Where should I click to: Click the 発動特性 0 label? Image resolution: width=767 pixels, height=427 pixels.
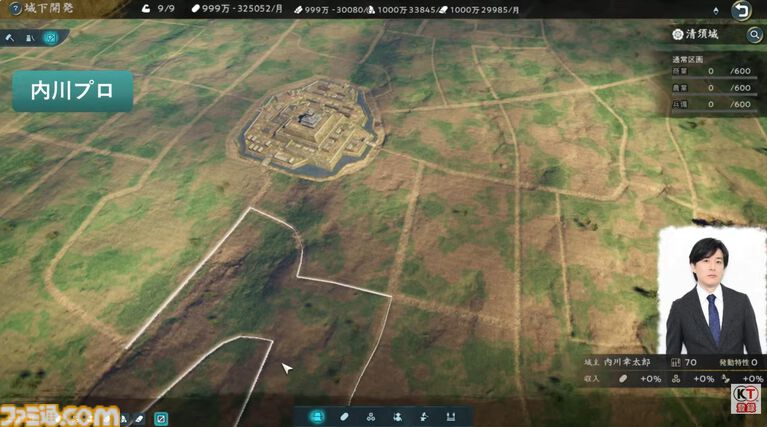point(738,362)
